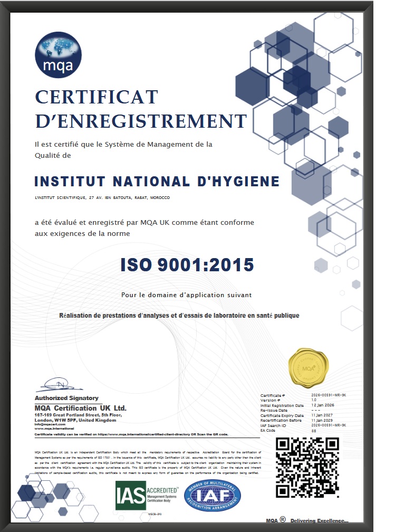Click the IAS Accredited logo
Image resolution: width=395 pixels, height=532 pixels.
click(x=147, y=495)
